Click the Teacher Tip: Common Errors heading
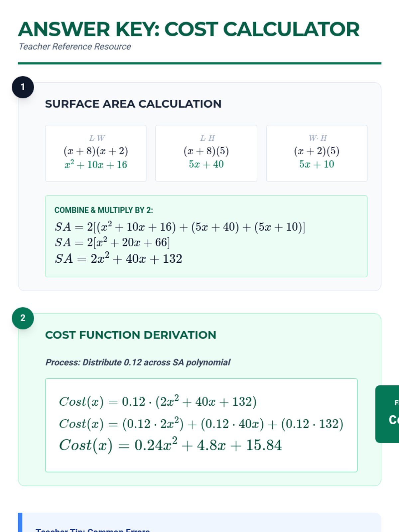The image size is (399, 532). pyautogui.click(x=92, y=529)
